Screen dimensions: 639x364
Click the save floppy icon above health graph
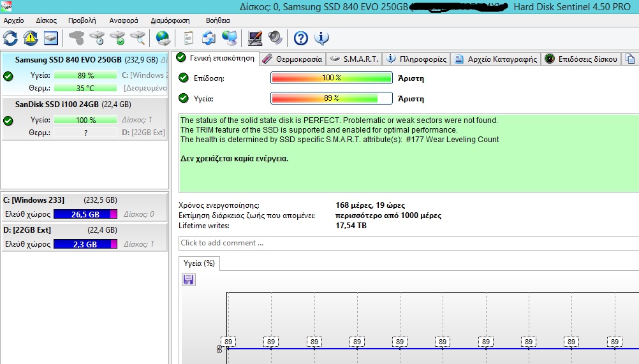[188, 280]
